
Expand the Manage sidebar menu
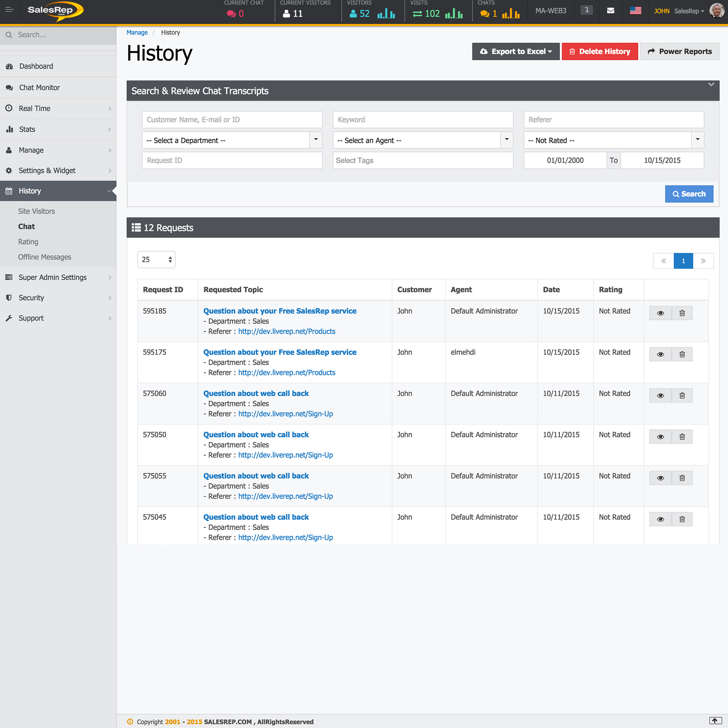(x=58, y=150)
